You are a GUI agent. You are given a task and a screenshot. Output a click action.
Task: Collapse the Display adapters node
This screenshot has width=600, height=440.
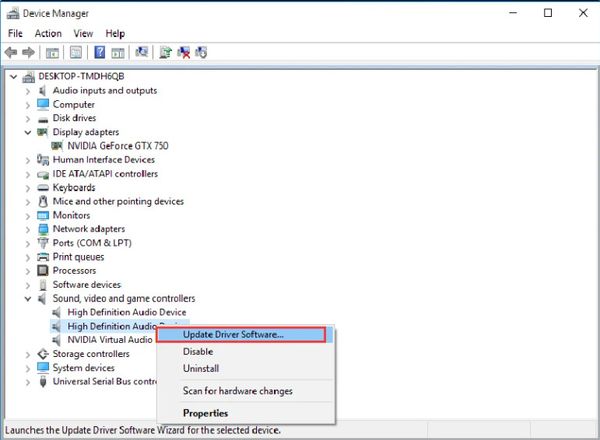click(x=28, y=132)
